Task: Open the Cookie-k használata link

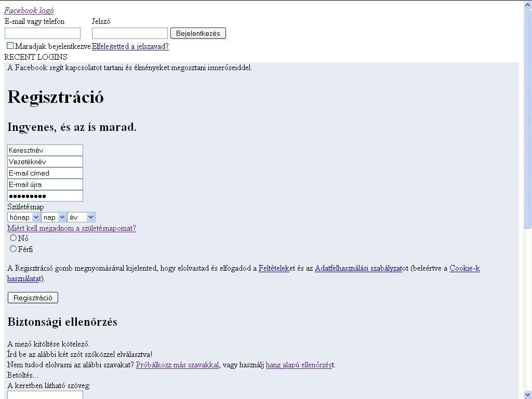Action: (464, 269)
